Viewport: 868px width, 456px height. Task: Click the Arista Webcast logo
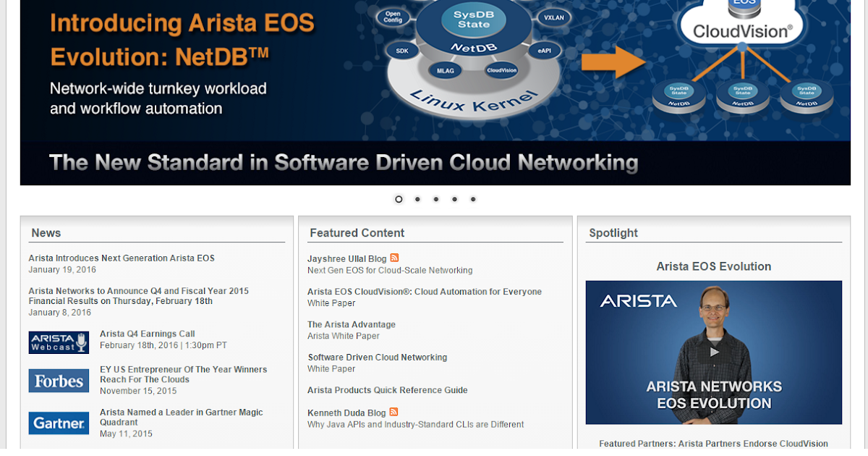[x=59, y=342]
